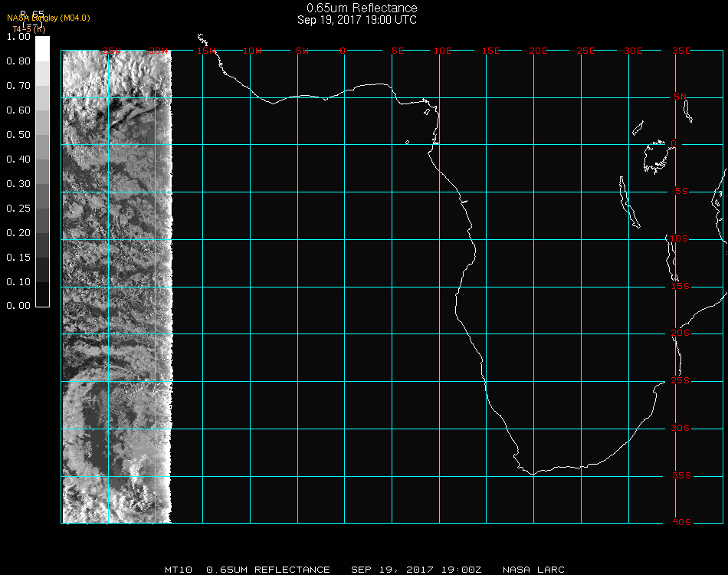Click the "0.65um Reflectance" title at top

[x=357, y=8]
